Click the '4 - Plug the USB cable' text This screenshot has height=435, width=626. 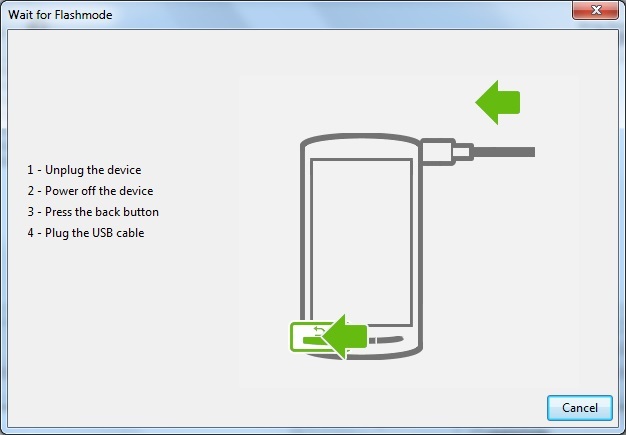(x=86, y=233)
